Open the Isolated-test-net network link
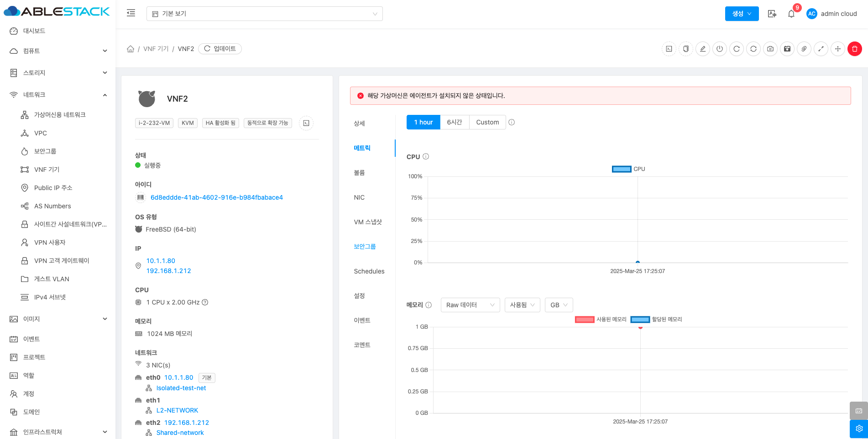The height and width of the screenshot is (439, 868). point(181,388)
